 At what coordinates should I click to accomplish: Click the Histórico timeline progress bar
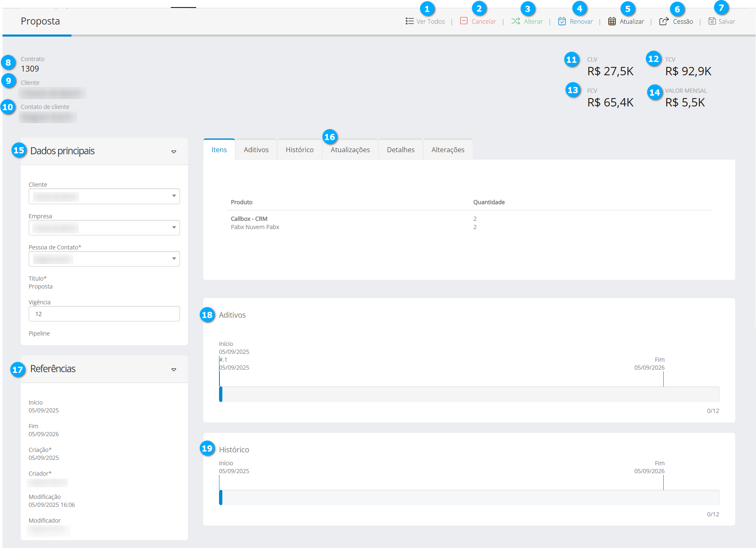click(469, 498)
